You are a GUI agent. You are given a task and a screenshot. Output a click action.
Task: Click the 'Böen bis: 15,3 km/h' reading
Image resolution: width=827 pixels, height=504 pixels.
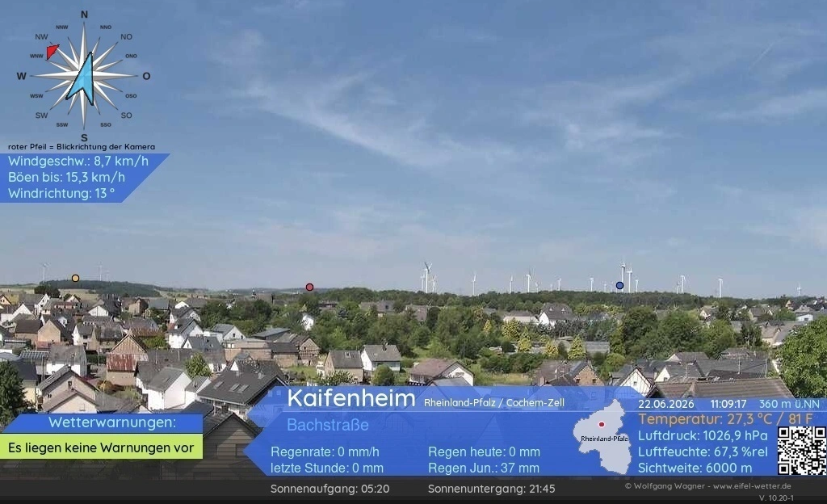(x=66, y=177)
